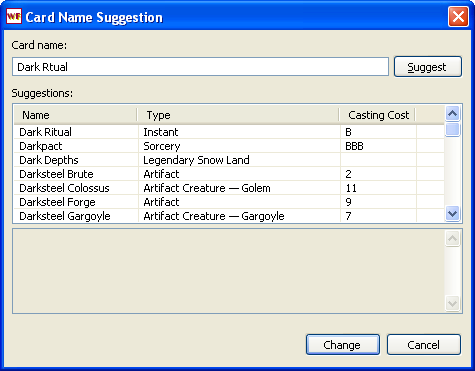Viewport: 475px width, 371px height.
Task: Click up arrow of lower description pane
Action: point(452,238)
